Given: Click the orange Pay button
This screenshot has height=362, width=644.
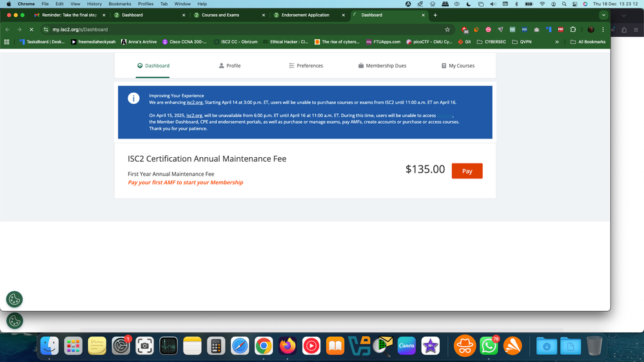Looking at the screenshot, I should tap(467, 171).
